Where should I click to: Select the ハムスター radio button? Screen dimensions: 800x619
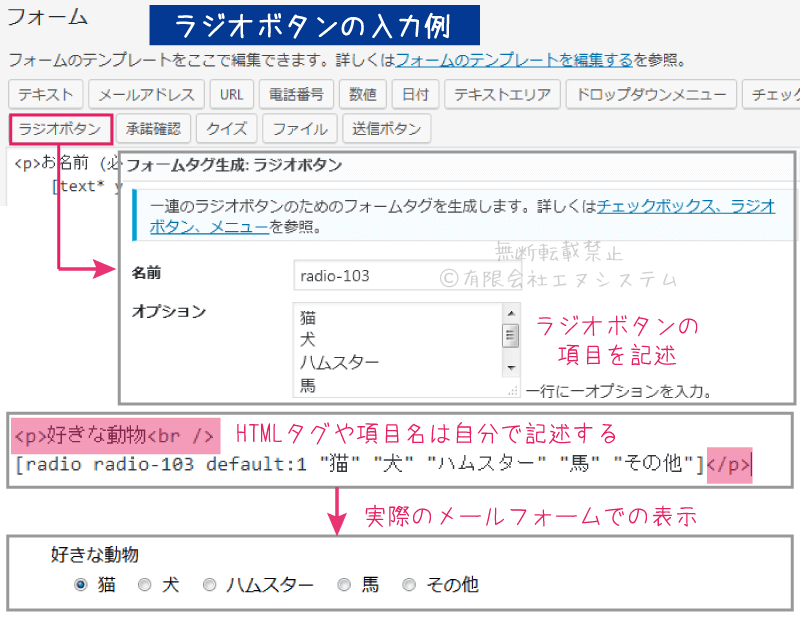(x=209, y=584)
